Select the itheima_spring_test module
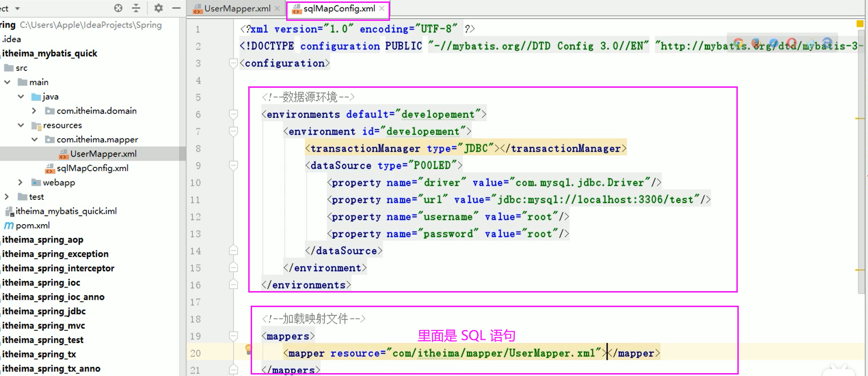This screenshot has width=868, height=376. click(43, 340)
